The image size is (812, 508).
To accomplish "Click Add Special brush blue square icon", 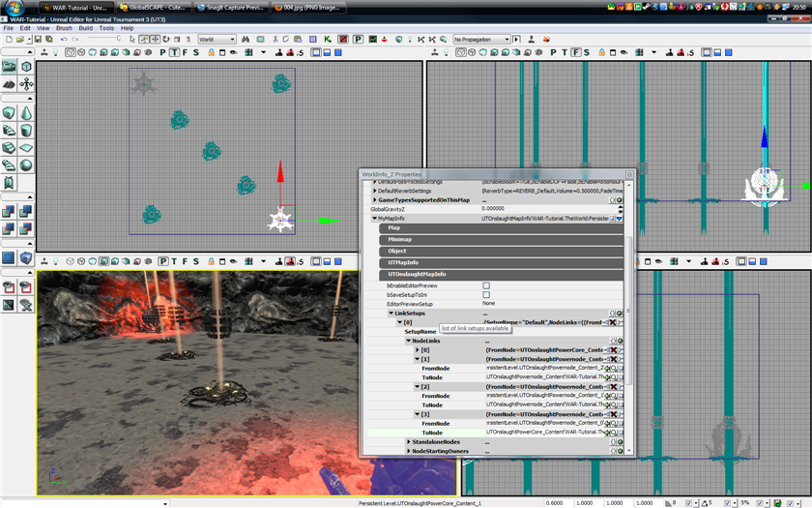I will pos(9,257).
